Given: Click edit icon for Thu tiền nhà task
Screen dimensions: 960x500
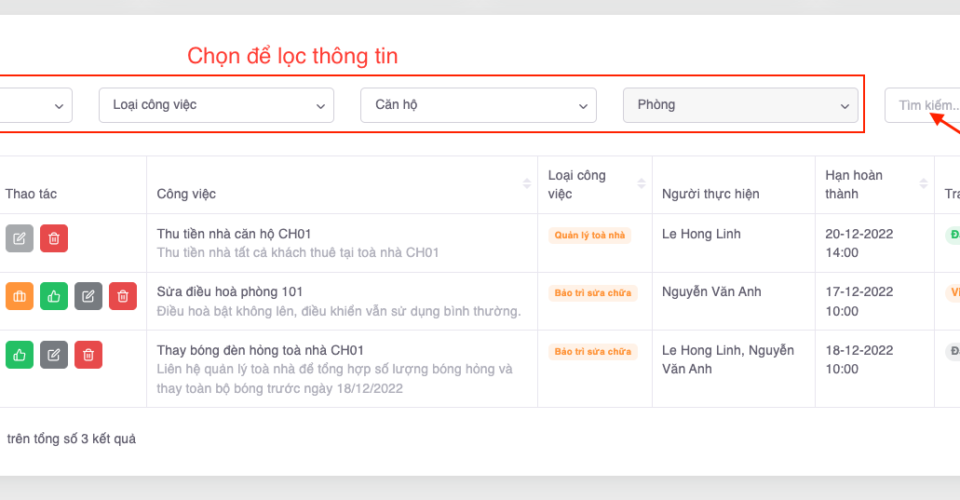Looking at the screenshot, I should click(x=19, y=238).
